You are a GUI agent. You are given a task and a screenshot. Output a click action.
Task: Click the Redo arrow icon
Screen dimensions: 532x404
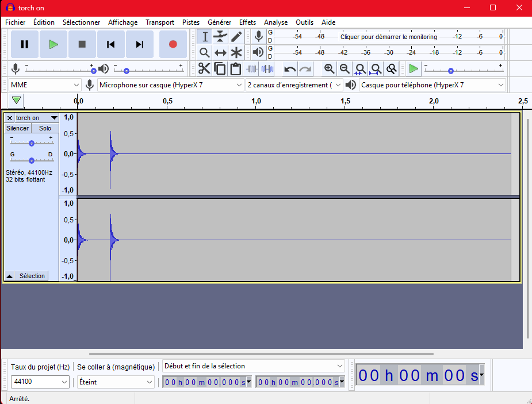(305, 69)
